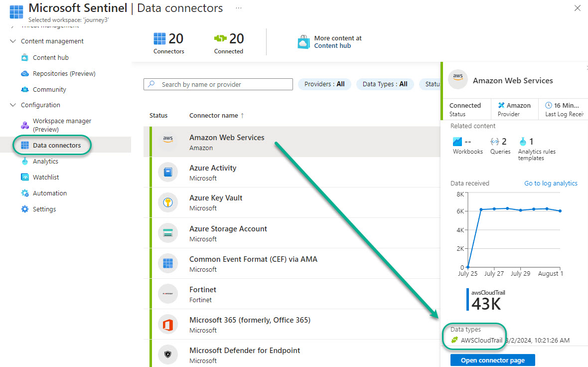Select Settings in the left menu
The image size is (588, 367).
[x=44, y=209]
